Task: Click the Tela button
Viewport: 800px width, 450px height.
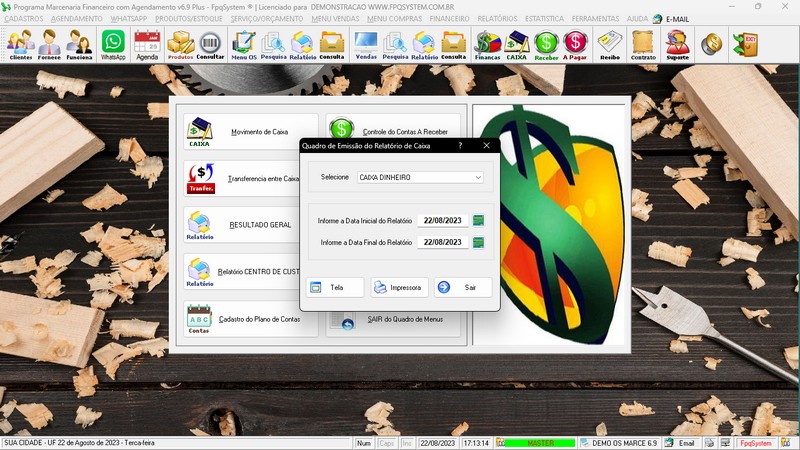Action: [x=335, y=287]
